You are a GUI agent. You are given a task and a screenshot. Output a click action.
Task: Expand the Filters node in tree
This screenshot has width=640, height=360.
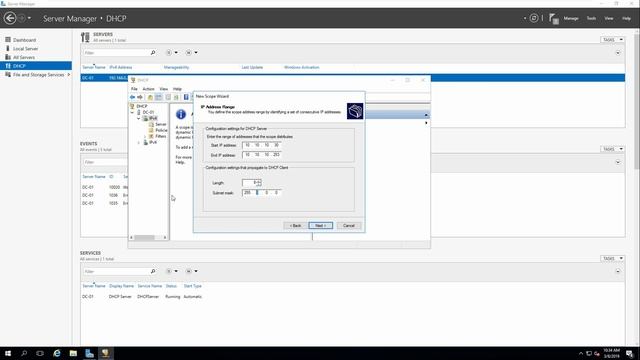click(x=145, y=136)
